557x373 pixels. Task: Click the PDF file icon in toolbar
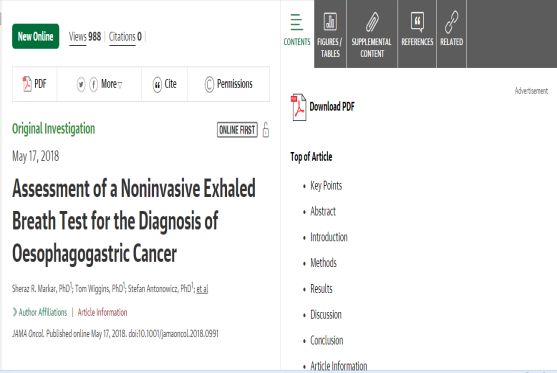coord(27,84)
